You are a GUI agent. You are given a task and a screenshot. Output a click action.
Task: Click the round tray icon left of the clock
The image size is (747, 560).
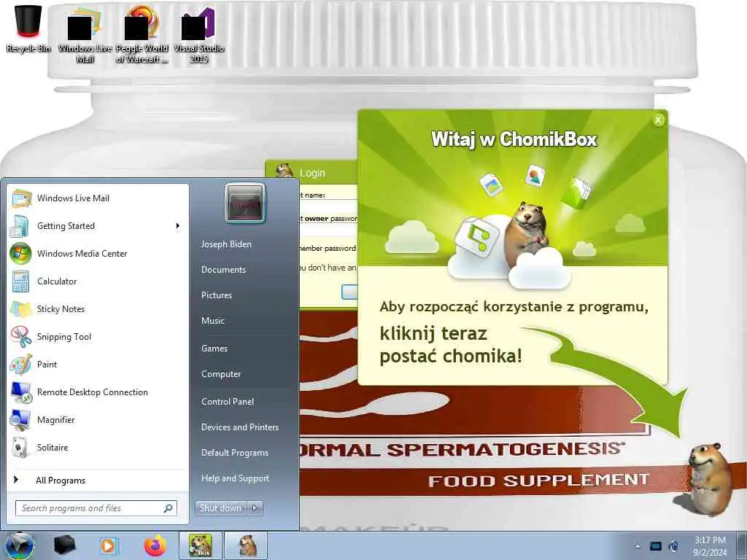pyautogui.click(x=673, y=546)
